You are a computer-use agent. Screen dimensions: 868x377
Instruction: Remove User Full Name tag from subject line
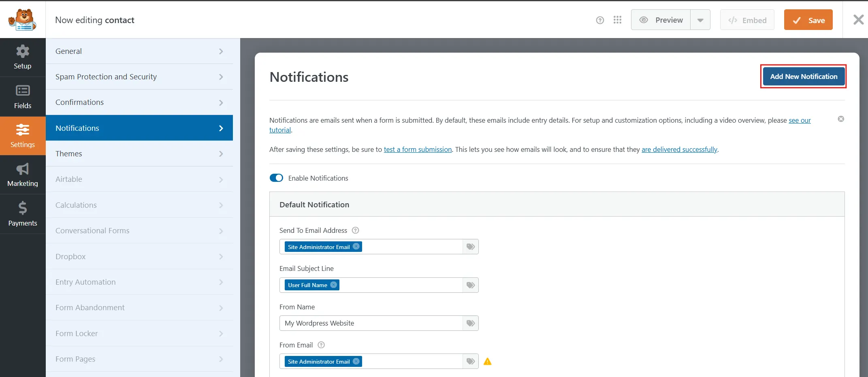pyautogui.click(x=333, y=285)
